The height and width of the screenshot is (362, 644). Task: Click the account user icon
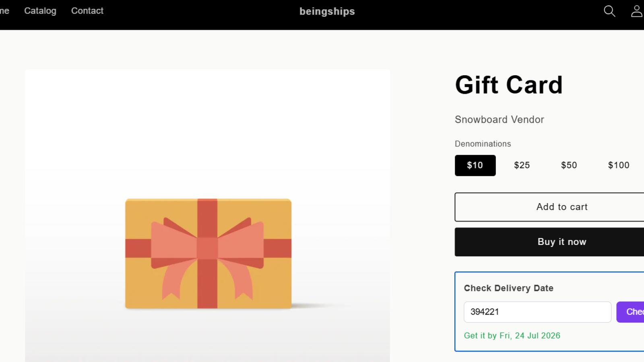[637, 11]
